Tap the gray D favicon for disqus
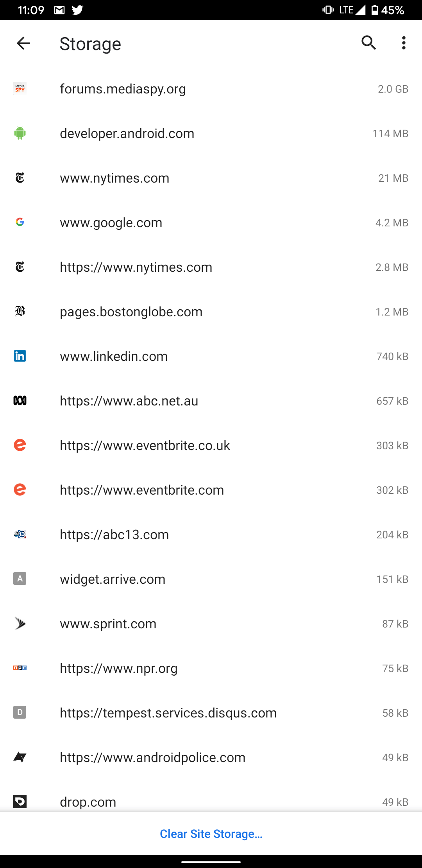This screenshot has height=868, width=422. click(x=20, y=712)
